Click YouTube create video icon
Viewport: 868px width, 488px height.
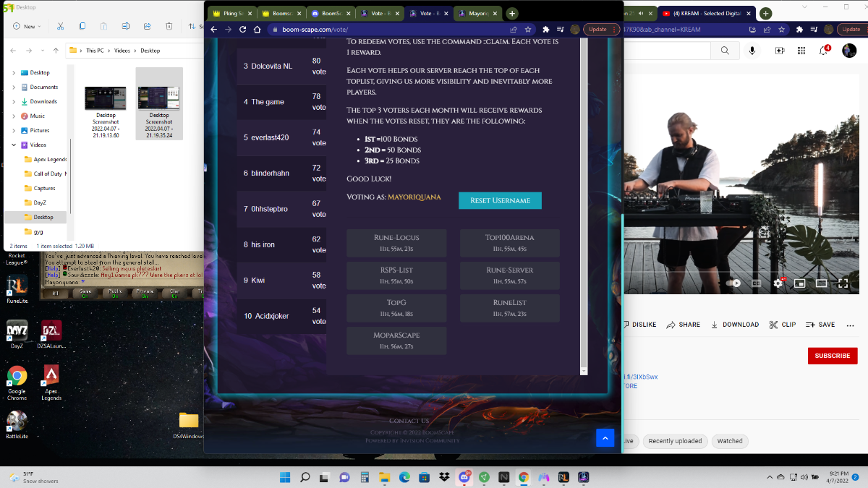(x=780, y=51)
